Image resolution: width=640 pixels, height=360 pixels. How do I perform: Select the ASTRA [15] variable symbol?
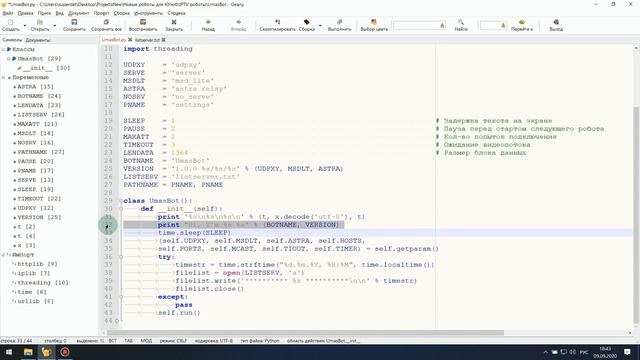coord(36,87)
